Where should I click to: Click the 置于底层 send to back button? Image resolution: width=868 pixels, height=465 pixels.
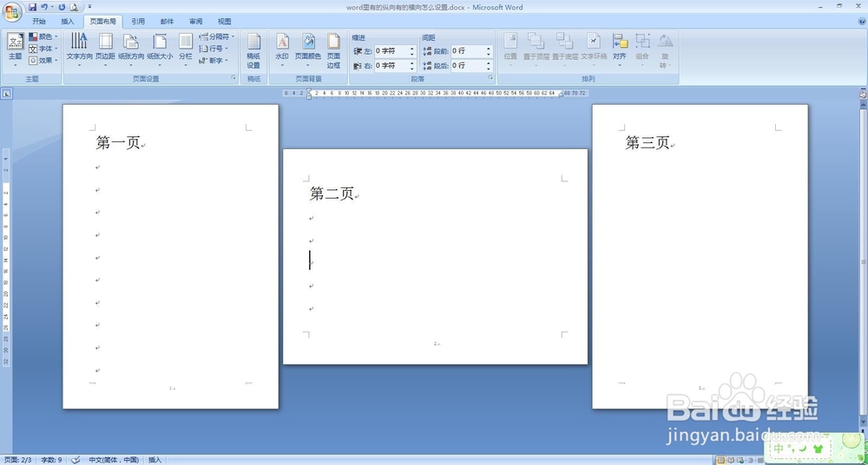[x=565, y=49]
